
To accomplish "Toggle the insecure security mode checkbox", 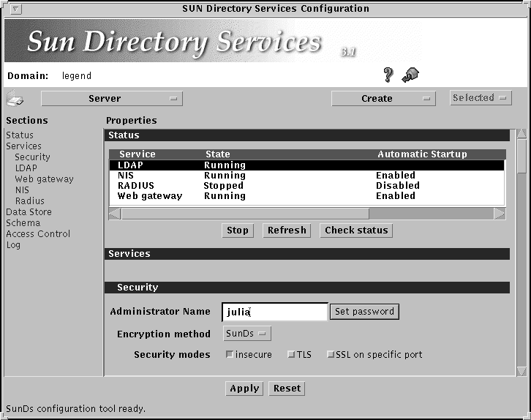I will pos(229,354).
